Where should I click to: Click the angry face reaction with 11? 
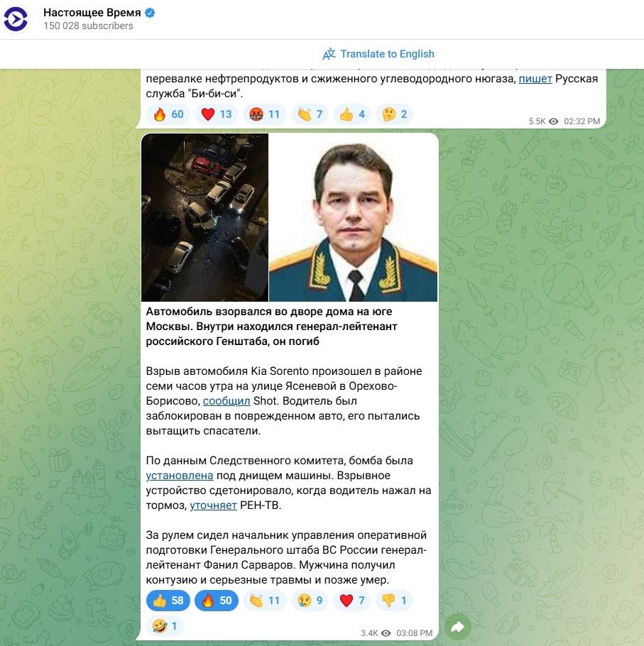pyautogui.click(x=265, y=114)
